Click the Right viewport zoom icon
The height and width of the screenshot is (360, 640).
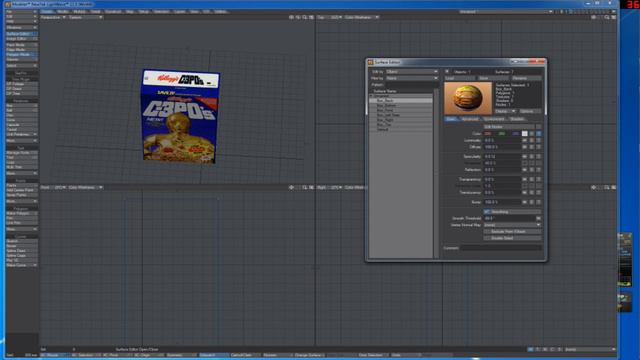click(x=607, y=188)
